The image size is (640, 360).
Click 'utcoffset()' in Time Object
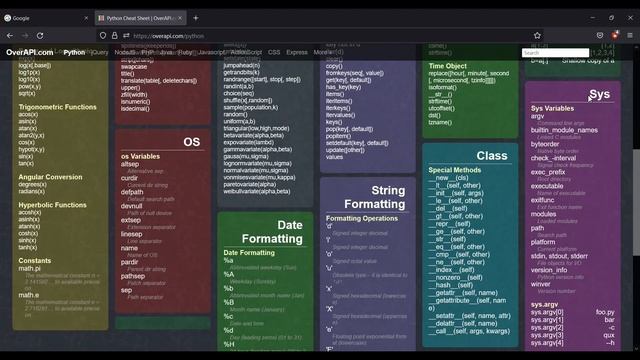(x=441, y=108)
